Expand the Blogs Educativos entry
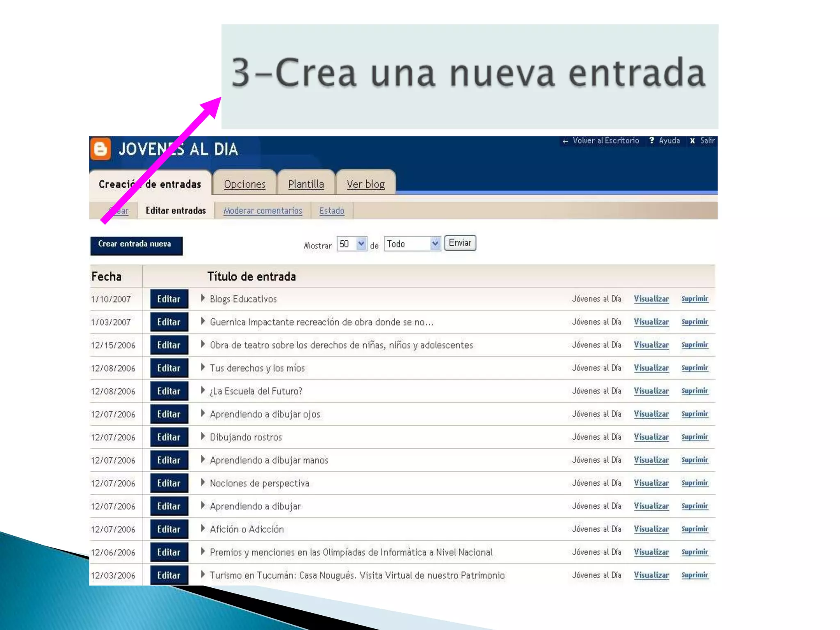 coord(203,298)
